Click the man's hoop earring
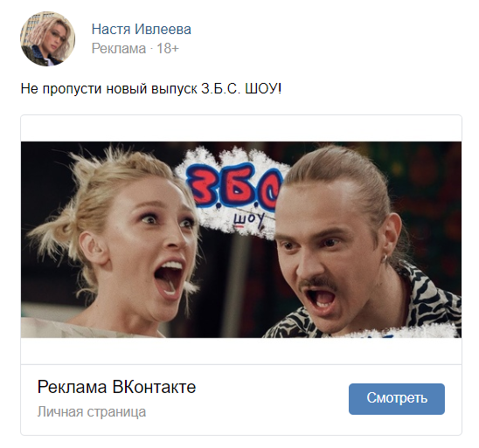This screenshot has height=448, width=479. point(385,260)
